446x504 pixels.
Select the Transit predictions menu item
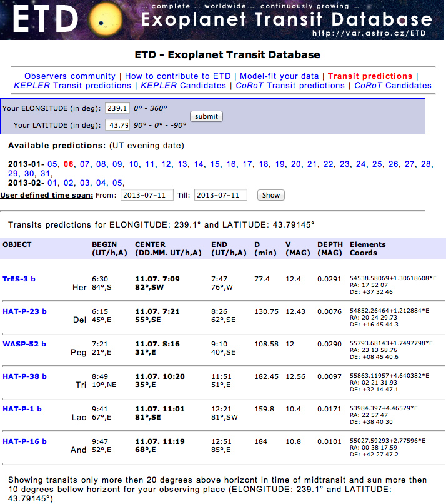coord(370,76)
